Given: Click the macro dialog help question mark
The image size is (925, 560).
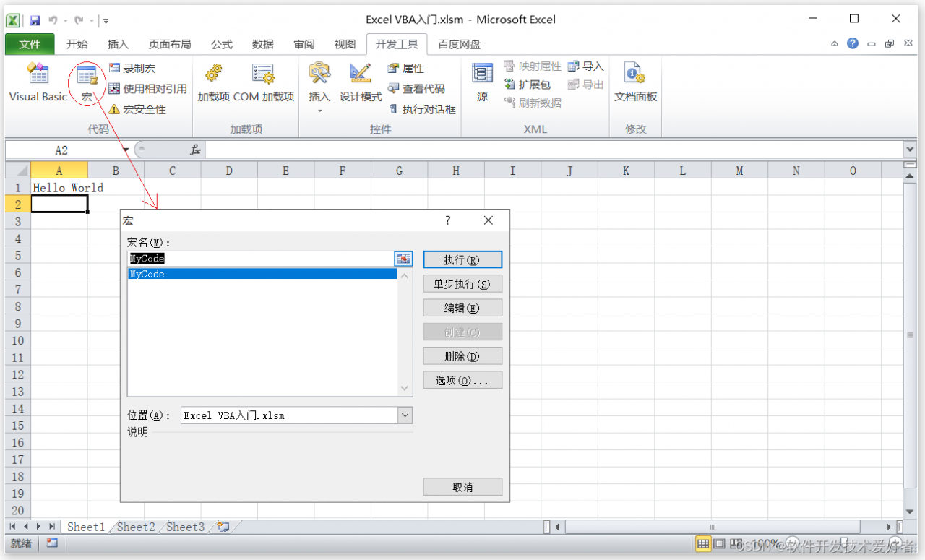Looking at the screenshot, I should pyautogui.click(x=447, y=220).
